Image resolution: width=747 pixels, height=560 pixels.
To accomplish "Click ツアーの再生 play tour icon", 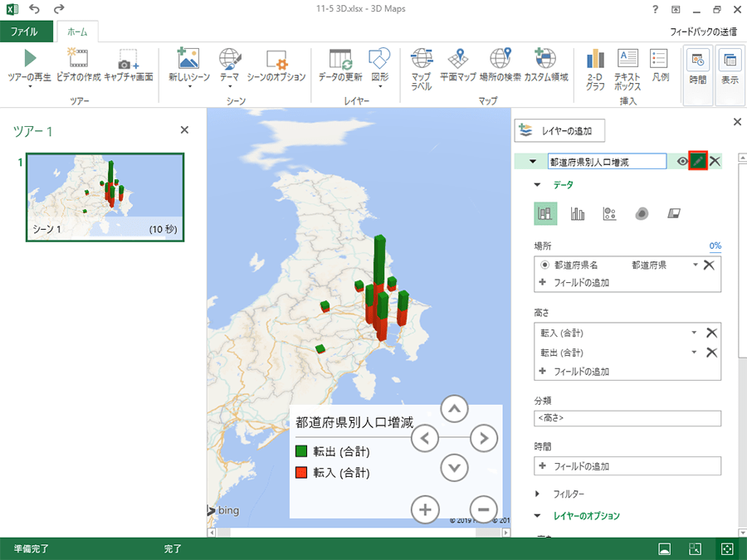I will pos(30,60).
